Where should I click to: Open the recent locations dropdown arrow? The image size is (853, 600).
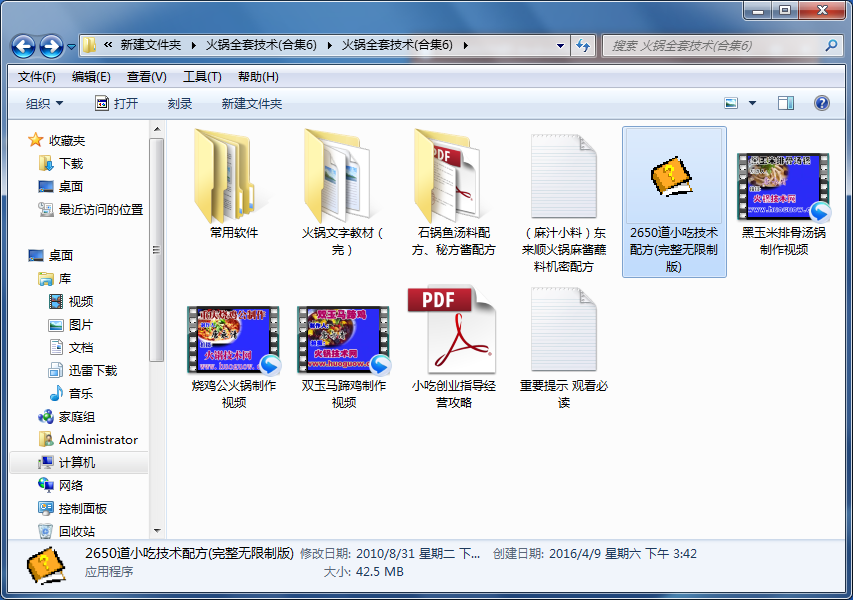(72, 47)
